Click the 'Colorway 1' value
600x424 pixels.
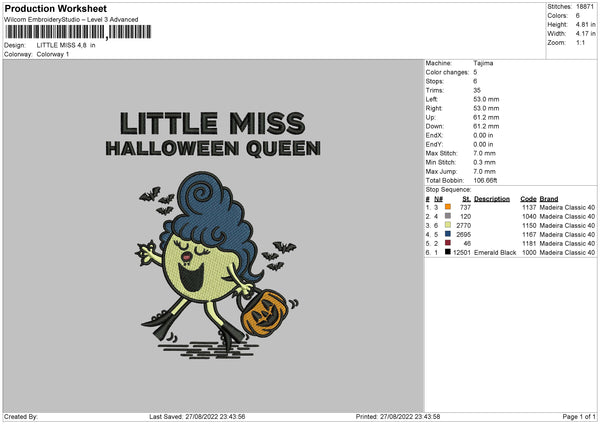[53, 54]
